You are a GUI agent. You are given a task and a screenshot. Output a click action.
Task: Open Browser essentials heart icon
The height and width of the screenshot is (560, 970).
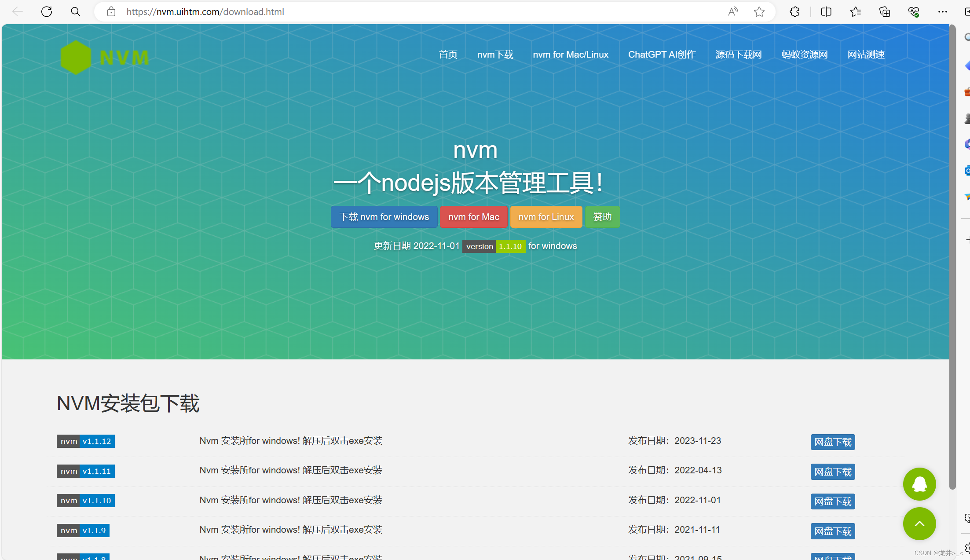914,12
